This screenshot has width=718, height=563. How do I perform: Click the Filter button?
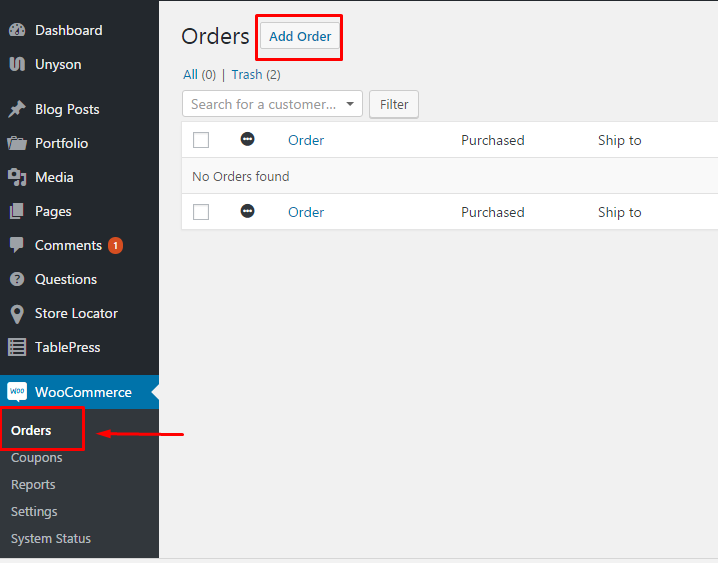click(394, 104)
